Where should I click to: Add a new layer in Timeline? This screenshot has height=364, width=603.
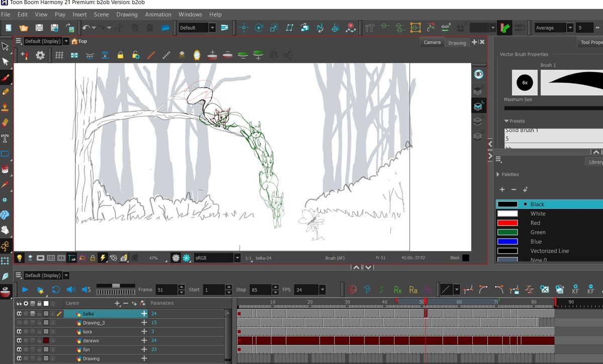tap(117, 303)
